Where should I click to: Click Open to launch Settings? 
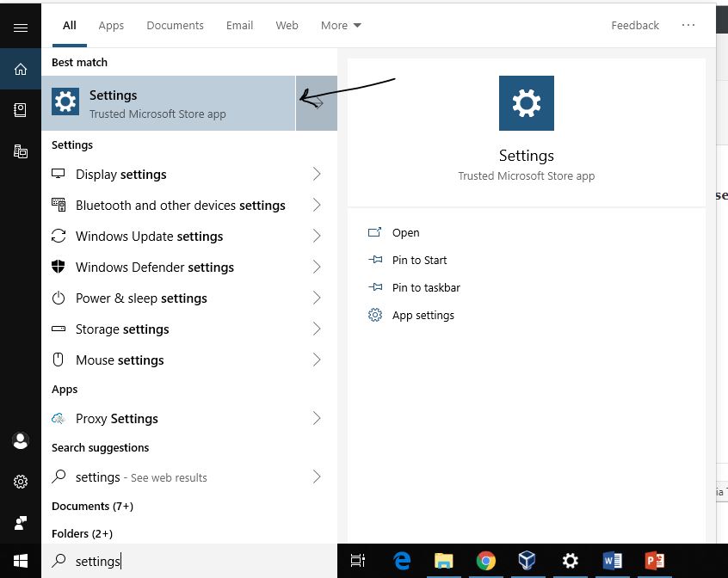point(405,232)
